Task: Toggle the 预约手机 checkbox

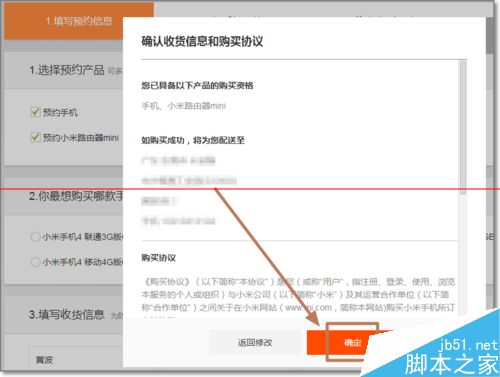Action: click(x=36, y=112)
